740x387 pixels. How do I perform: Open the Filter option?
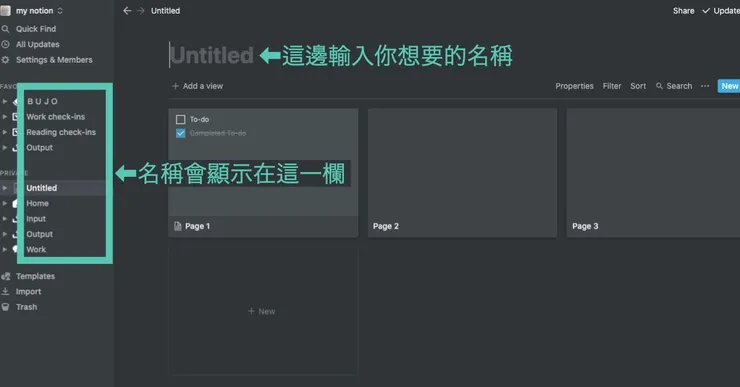pos(612,86)
